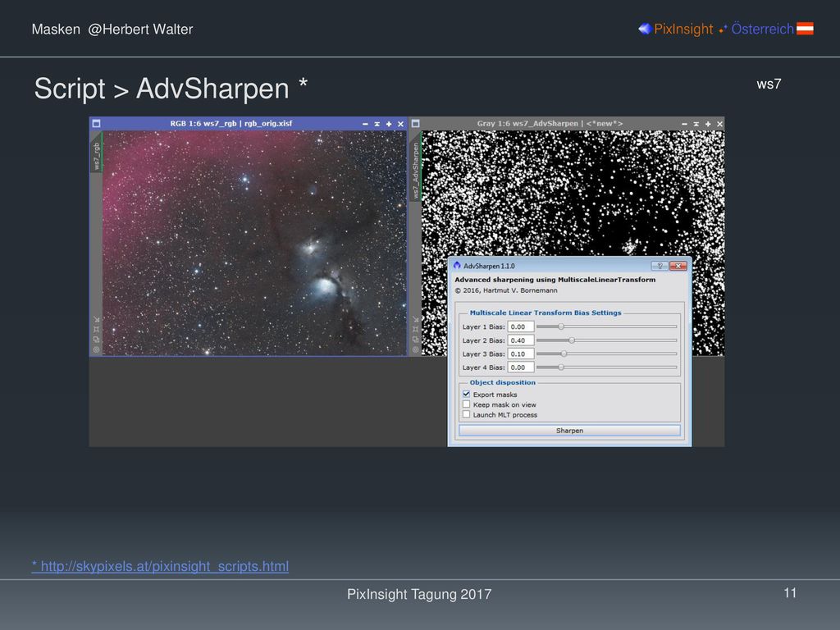The width and height of the screenshot is (840, 630).
Task: Click the diagonal arrow icon in the ws7_AdvSharpen window strip
Action: [415, 319]
